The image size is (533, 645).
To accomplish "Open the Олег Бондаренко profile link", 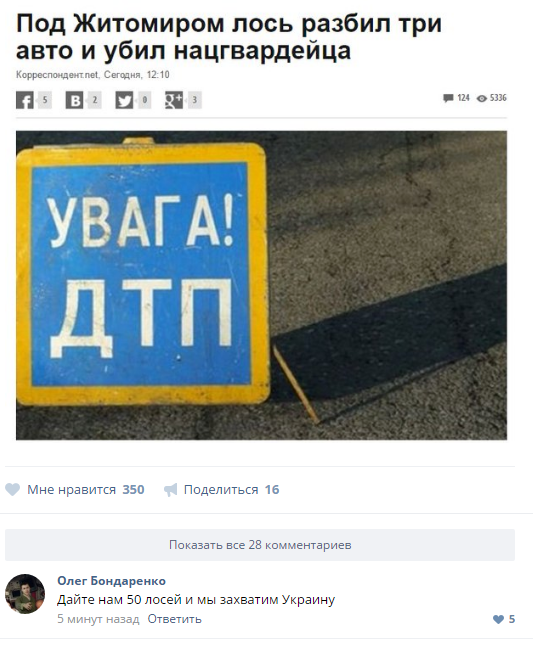I will tap(111, 581).
